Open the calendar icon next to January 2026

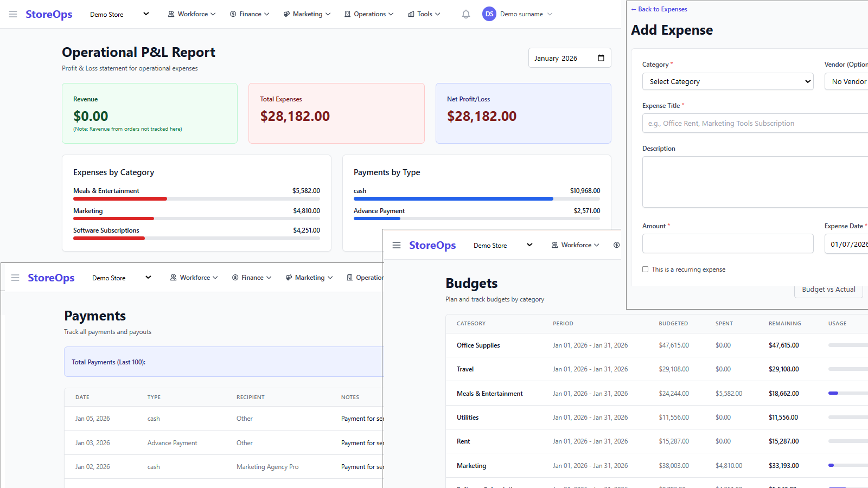click(x=602, y=57)
